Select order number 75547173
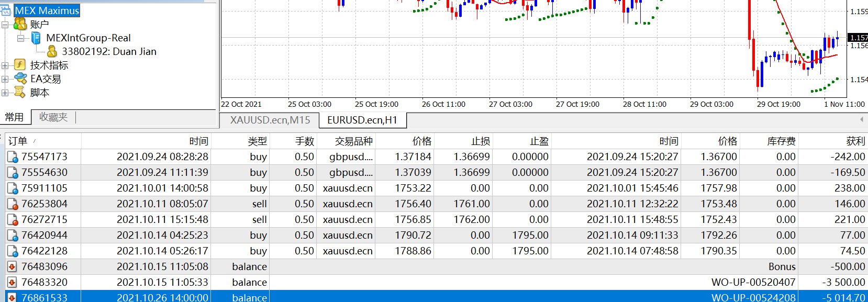The width and height of the screenshot is (868, 302). 44,156
